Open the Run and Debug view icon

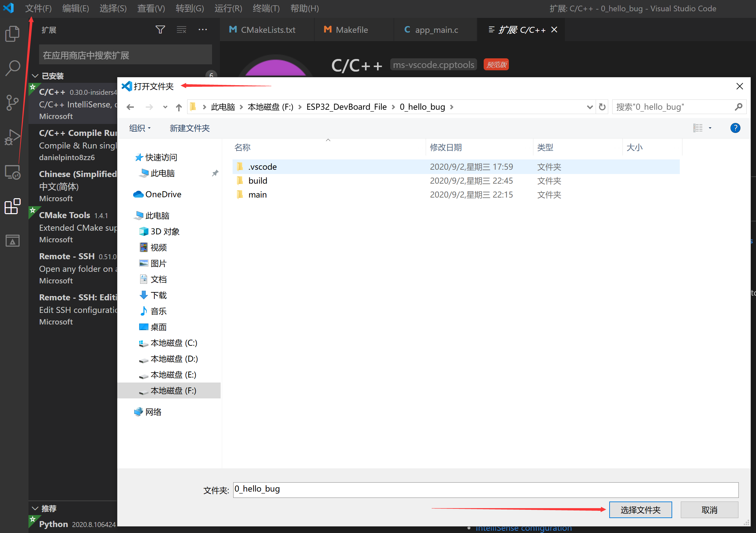click(13, 137)
